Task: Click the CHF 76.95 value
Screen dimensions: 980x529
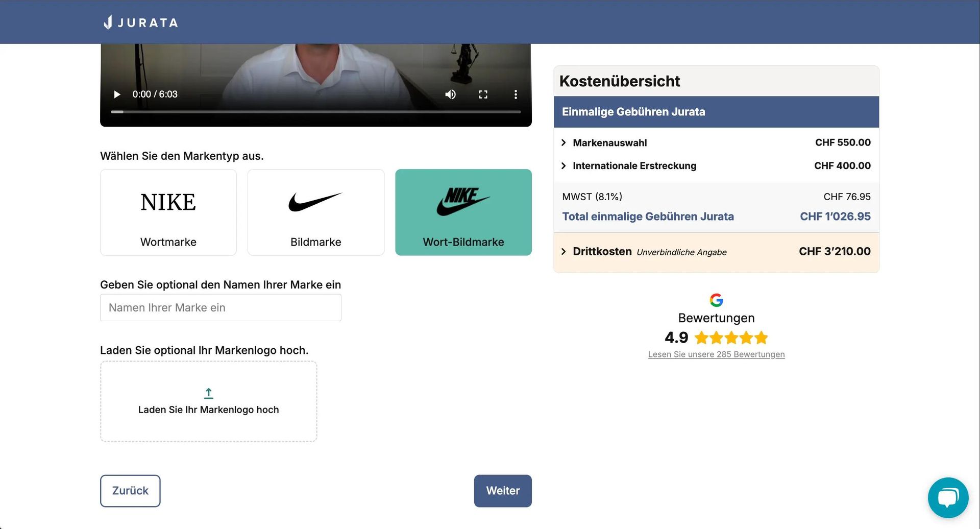Action: (847, 197)
